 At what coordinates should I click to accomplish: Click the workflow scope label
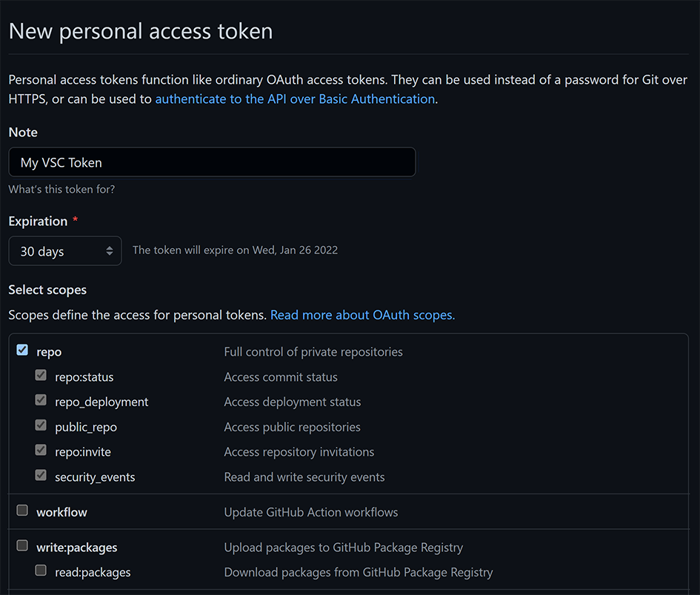tap(61, 512)
